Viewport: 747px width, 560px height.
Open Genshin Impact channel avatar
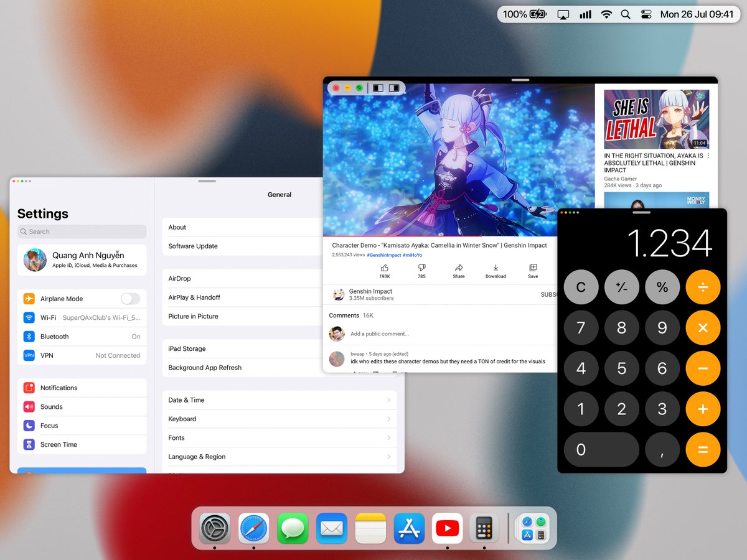click(x=339, y=295)
